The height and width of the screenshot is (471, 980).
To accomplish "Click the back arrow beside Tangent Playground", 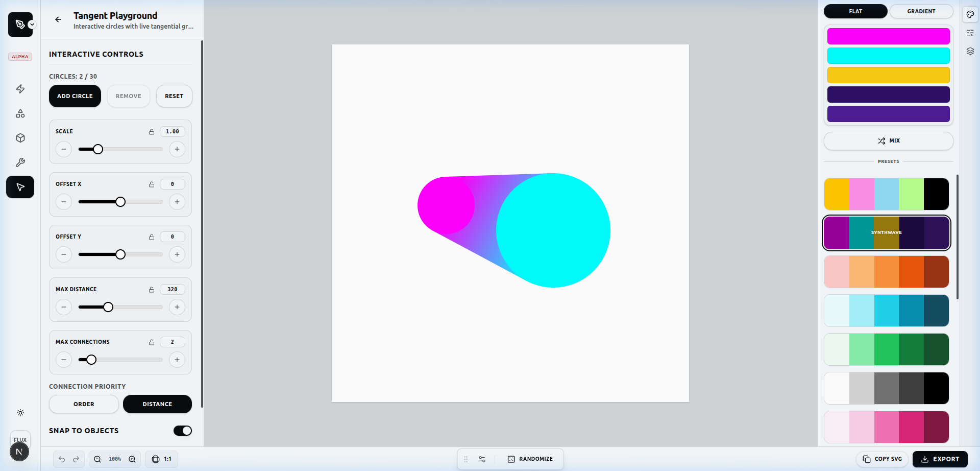I will pos(58,19).
